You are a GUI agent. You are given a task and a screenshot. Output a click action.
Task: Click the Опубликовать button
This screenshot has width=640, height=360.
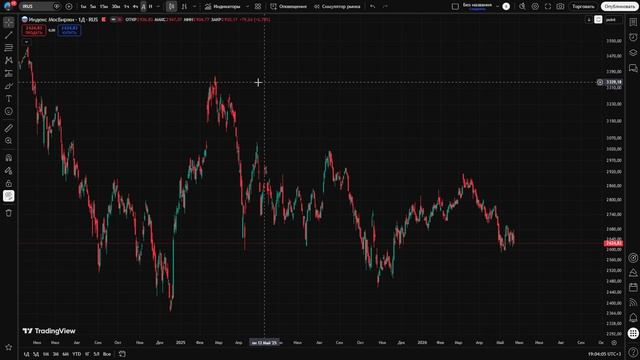pos(620,7)
